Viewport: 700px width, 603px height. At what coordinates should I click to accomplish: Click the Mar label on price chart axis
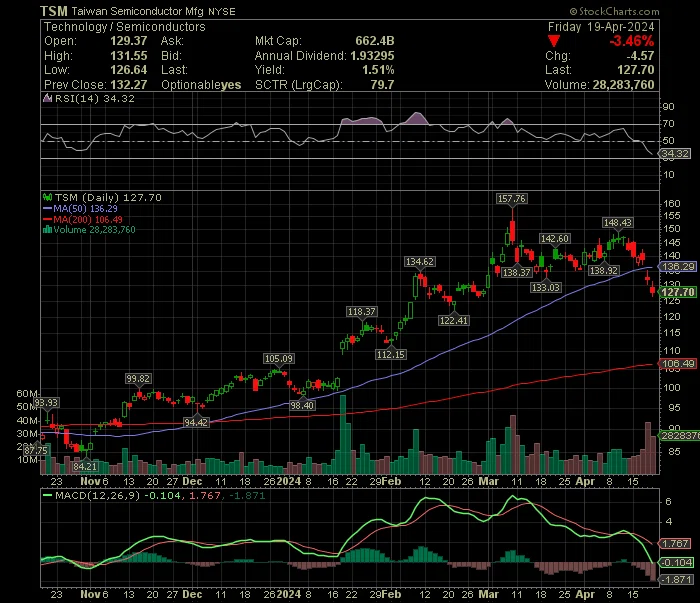click(x=488, y=482)
